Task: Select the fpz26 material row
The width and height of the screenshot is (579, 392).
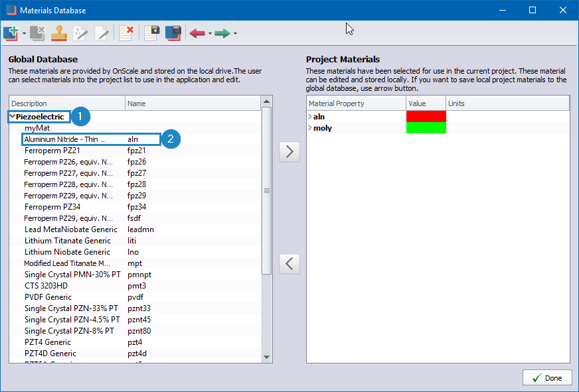Action: (x=135, y=162)
